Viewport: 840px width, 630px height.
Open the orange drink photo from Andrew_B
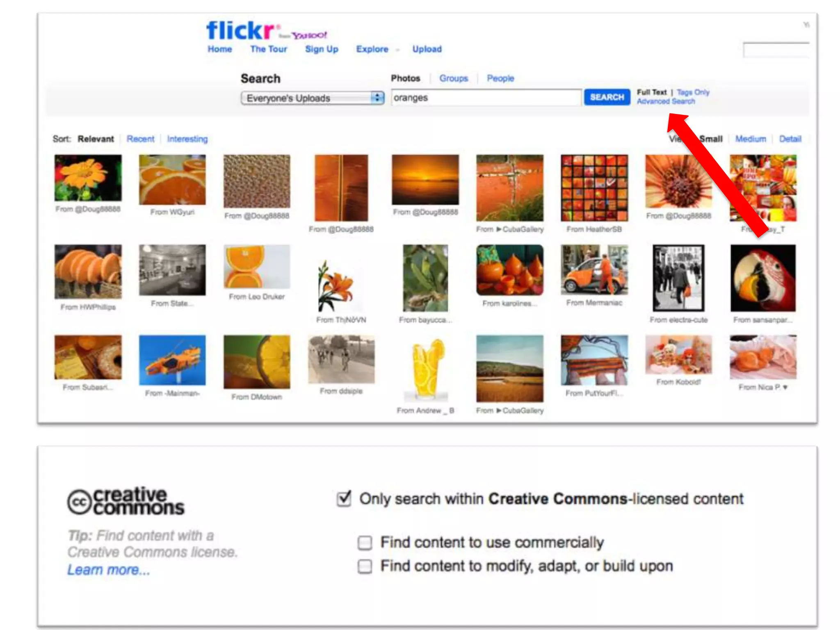click(x=425, y=368)
